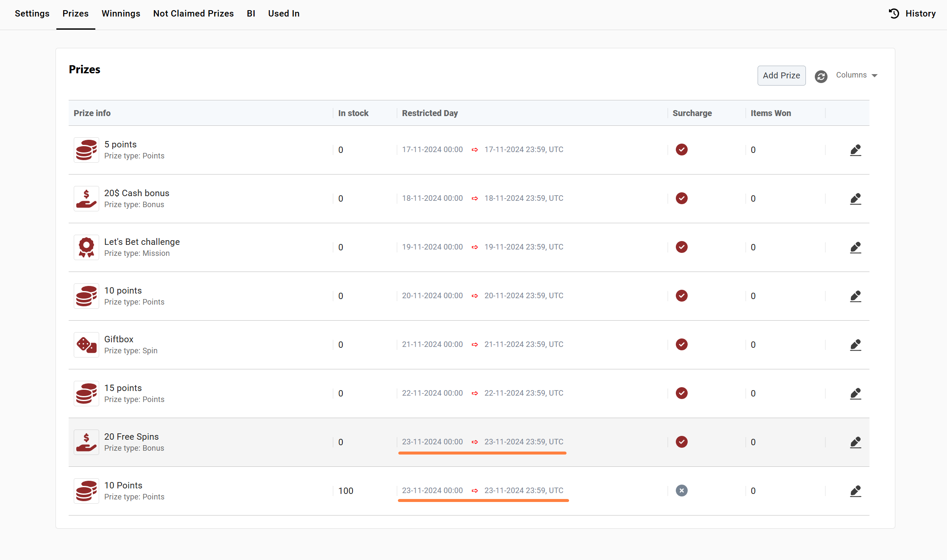Expand the Columns dropdown
This screenshot has height=560, width=947.
point(856,75)
